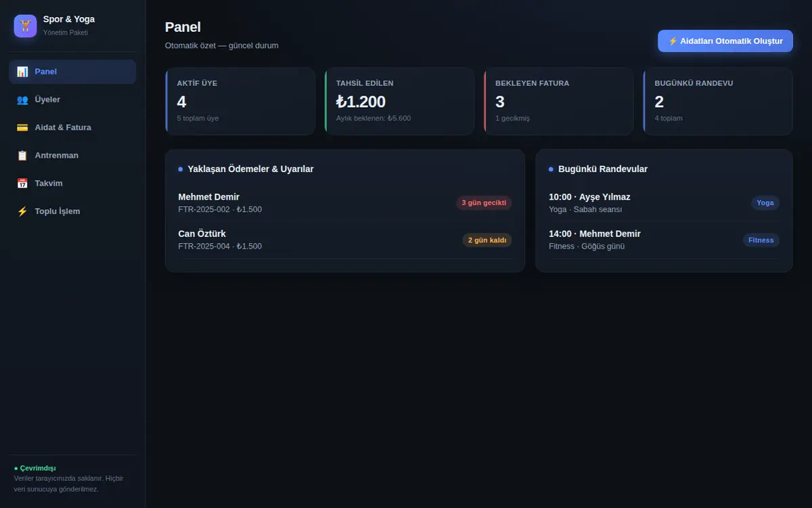This screenshot has width=812, height=508.
Task: Click the Antrenman clipboard icon
Action: pyautogui.click(x=22, y=155)
